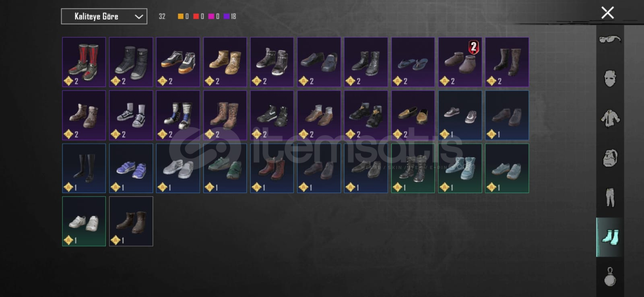Viewport: 644px width, 297px height.
Task: Select the backpack category icon
Action: [610, 158]
